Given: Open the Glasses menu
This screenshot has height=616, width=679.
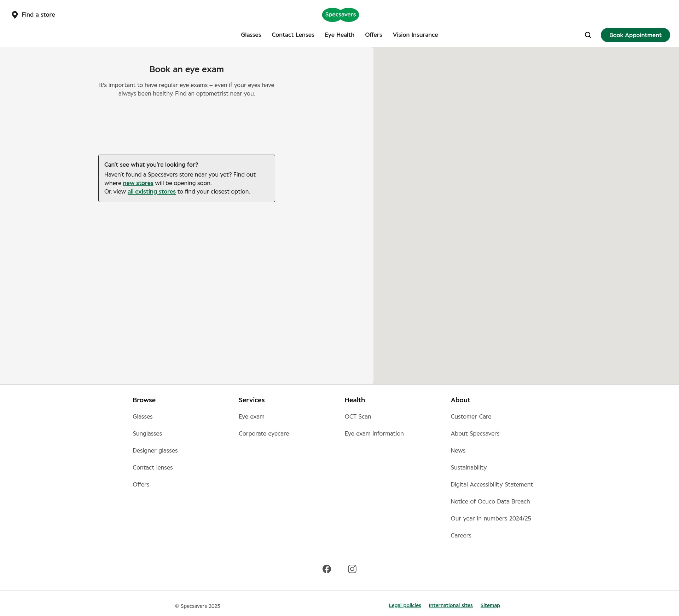Looking at the screenshot, I should pos(251,35).
